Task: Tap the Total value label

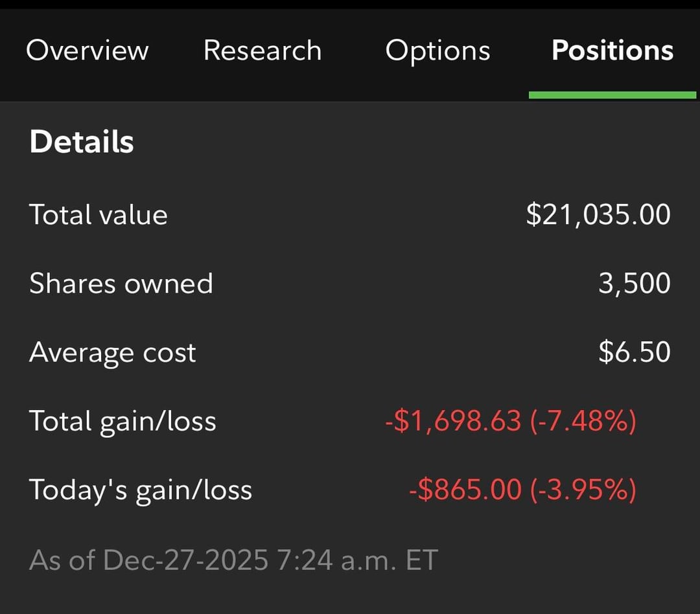Action: 99,215
